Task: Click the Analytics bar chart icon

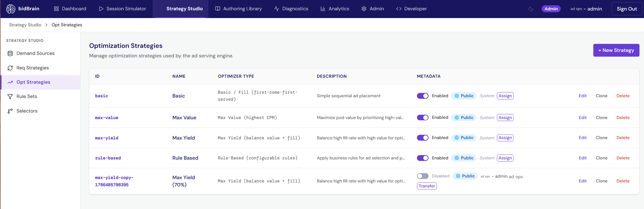Action: click(x=323, y=9)
